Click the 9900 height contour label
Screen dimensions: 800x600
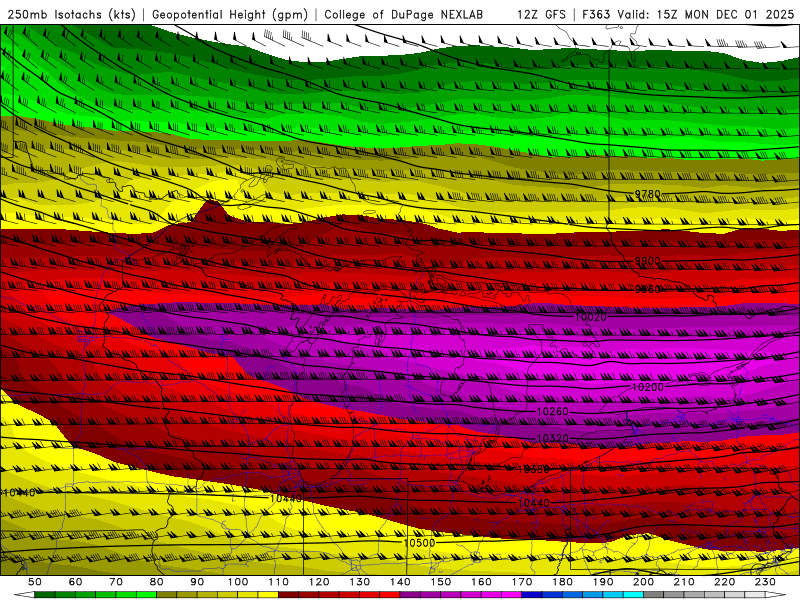point(647,261)
